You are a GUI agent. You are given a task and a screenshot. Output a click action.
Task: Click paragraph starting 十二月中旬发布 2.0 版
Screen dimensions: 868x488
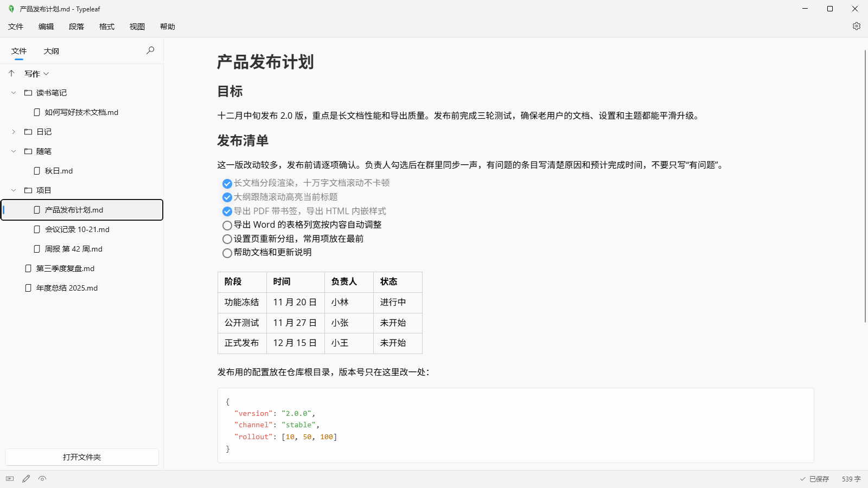[460, 115]
